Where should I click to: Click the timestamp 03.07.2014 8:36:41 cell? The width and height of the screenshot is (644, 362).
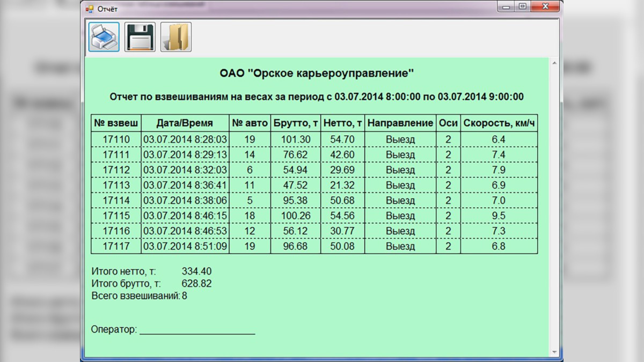pos(185,185)
